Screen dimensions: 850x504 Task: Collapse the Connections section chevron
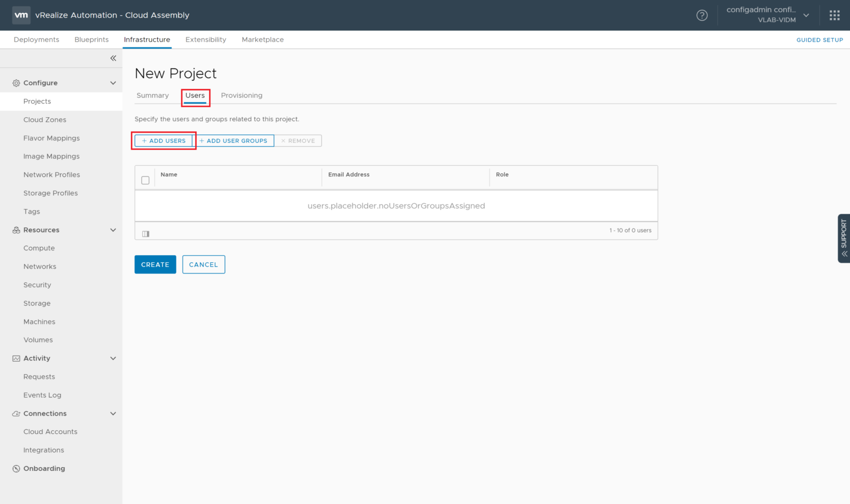113,413
